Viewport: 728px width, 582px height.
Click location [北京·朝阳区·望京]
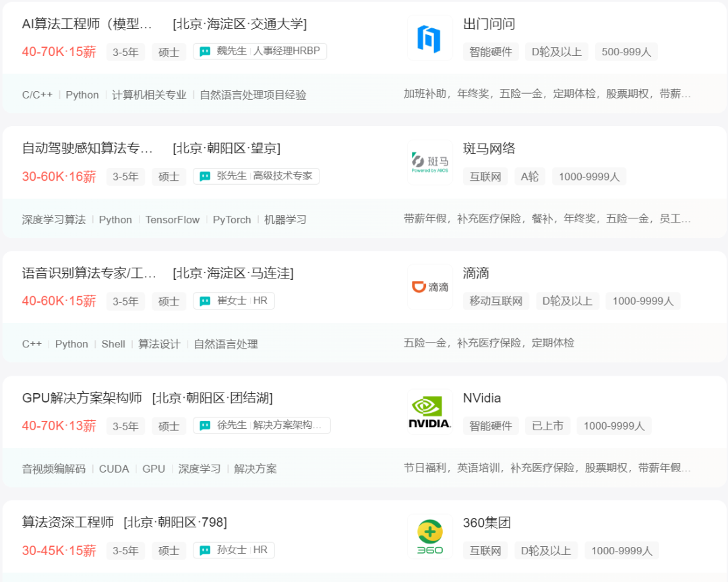[226, 148]
